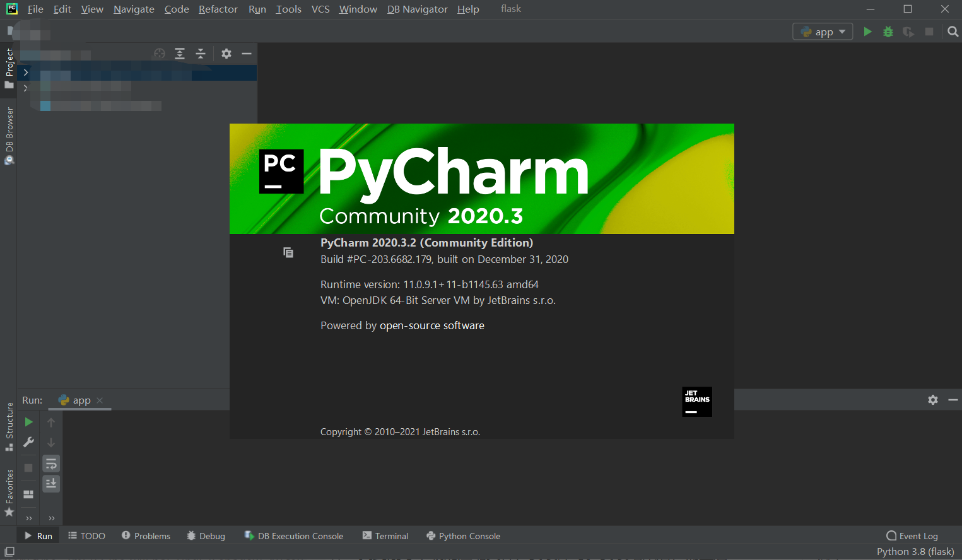
Task: Go down the stack trace arrow
Action: click(51, 443)
